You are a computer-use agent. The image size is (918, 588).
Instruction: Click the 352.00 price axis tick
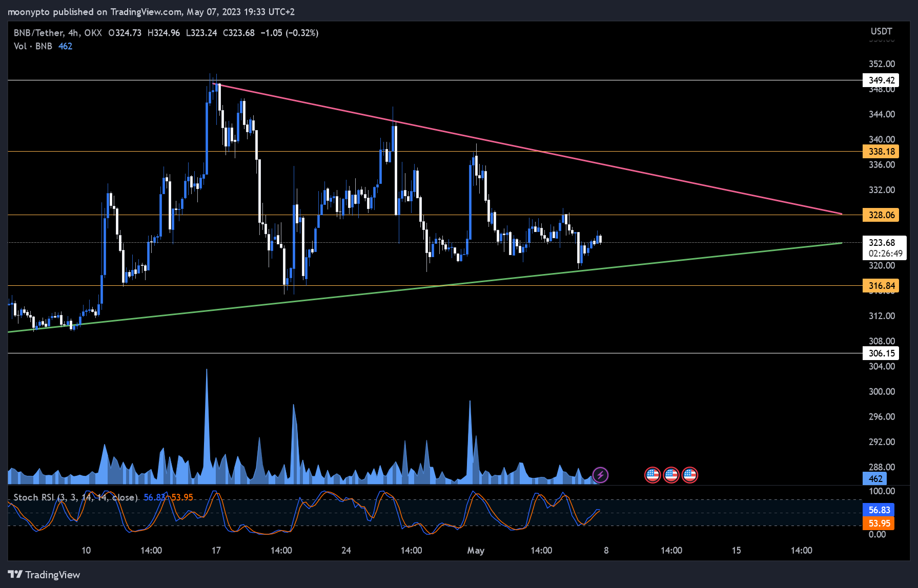coord(882,64)
